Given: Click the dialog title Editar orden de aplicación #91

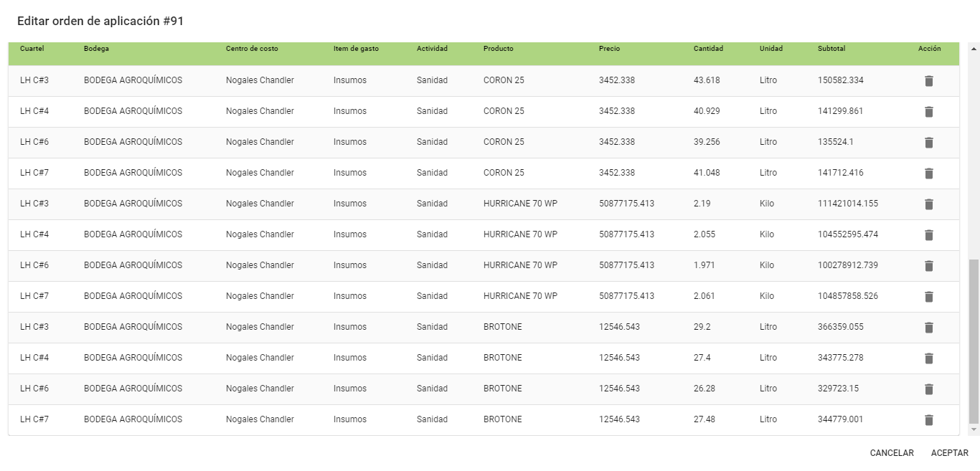Looking at the screenshot, I should click(100, 22).
